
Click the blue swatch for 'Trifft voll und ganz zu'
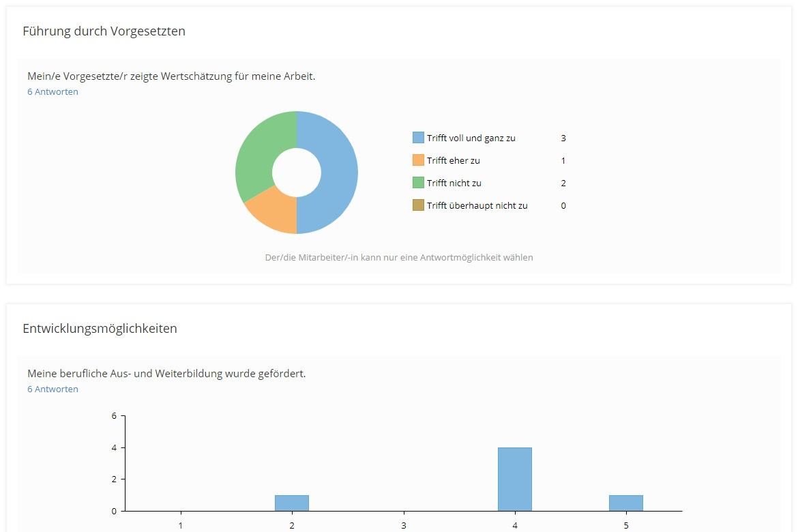(x=418, y=138)
